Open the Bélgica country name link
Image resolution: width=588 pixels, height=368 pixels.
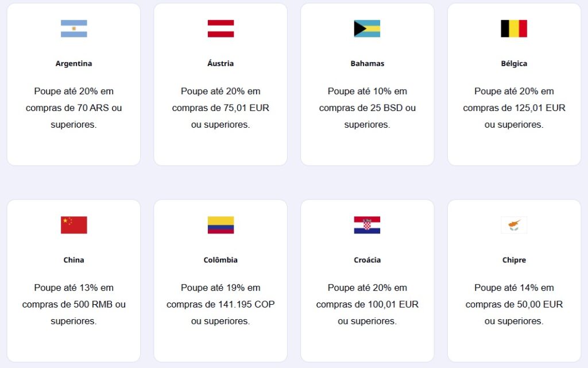point(514,64)
